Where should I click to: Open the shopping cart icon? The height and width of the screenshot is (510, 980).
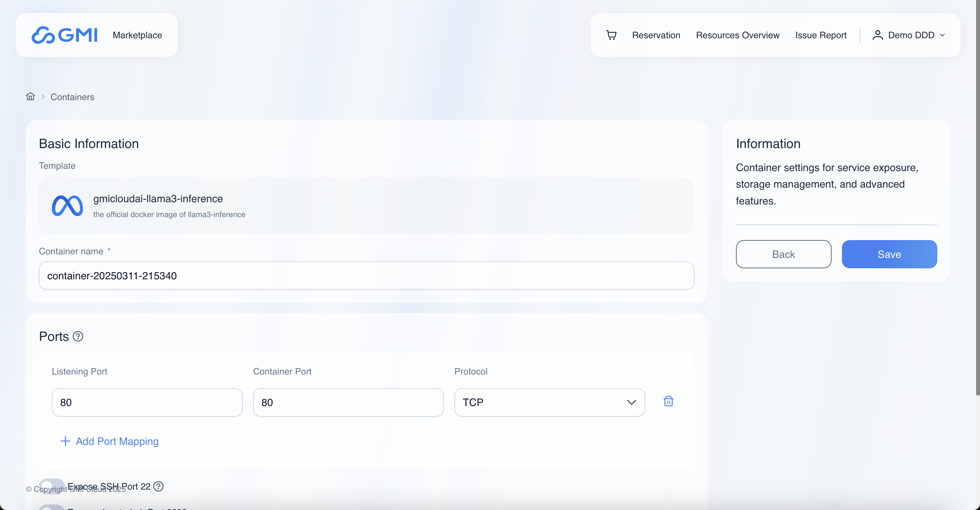pyautogui.click(x=611, y=35)
